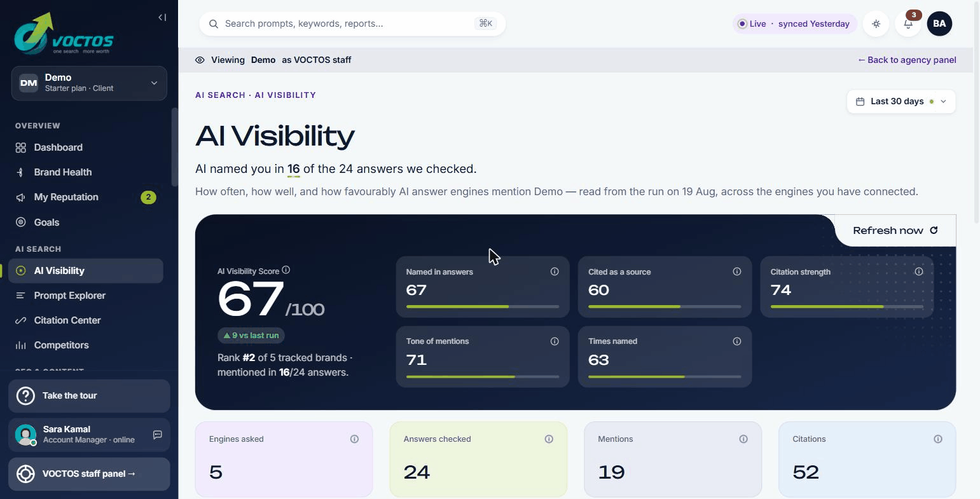The height and width of the screenshot is (499, 980).
Task: Click the VOCTOS logo
Action: (64, 33)
